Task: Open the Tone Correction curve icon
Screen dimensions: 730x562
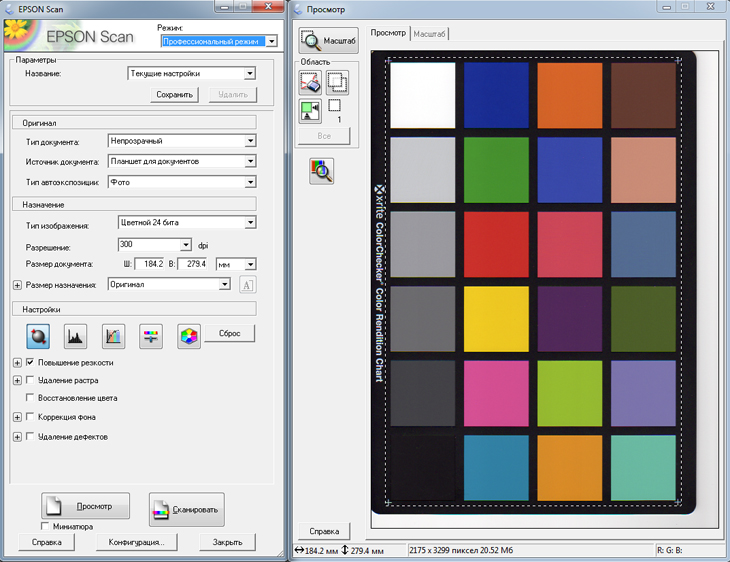Action: (114, 336)
